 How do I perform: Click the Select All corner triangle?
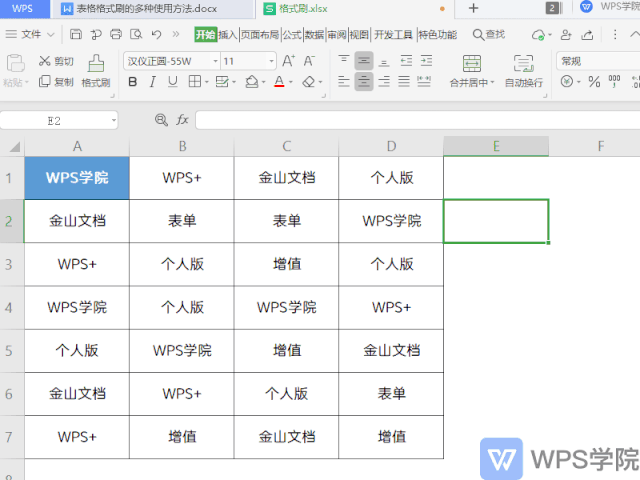pyautogui.click(x=14, y=146)
